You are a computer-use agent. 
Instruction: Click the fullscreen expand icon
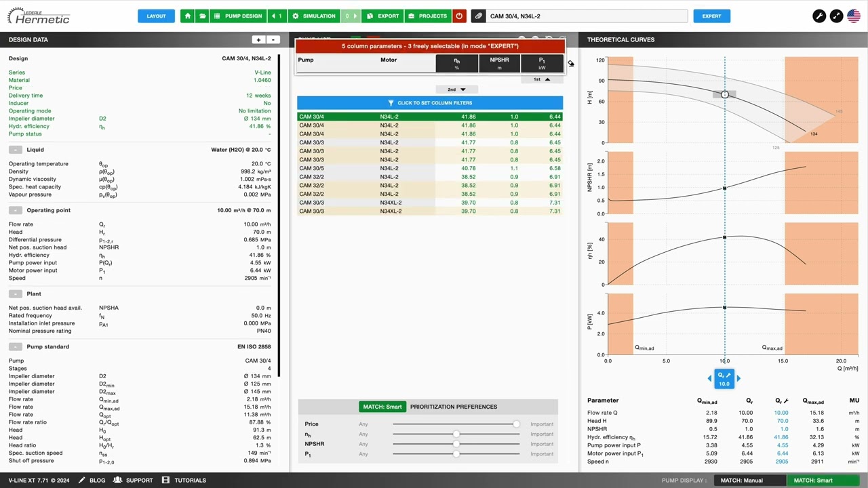coord(837,16)
